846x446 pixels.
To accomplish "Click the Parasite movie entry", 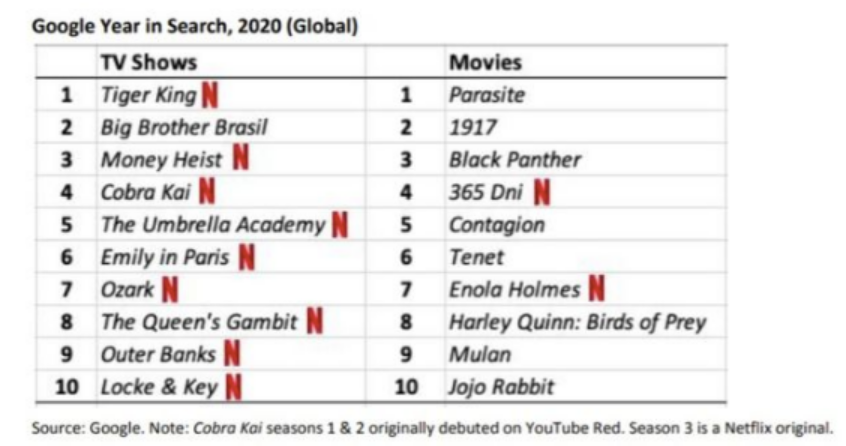I will click(x=487, y=96).
